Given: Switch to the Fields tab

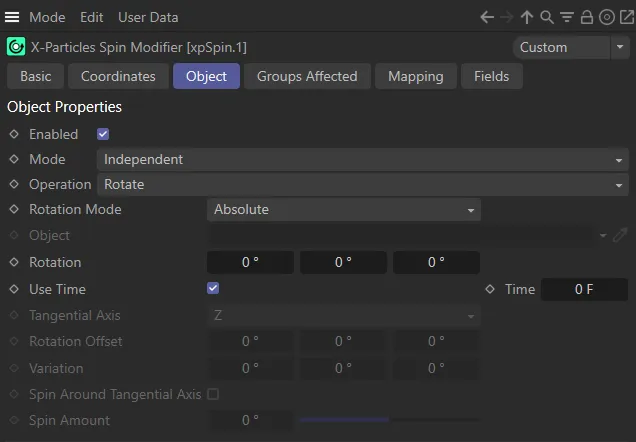Looking at the screenshot, I should (492, 76).
